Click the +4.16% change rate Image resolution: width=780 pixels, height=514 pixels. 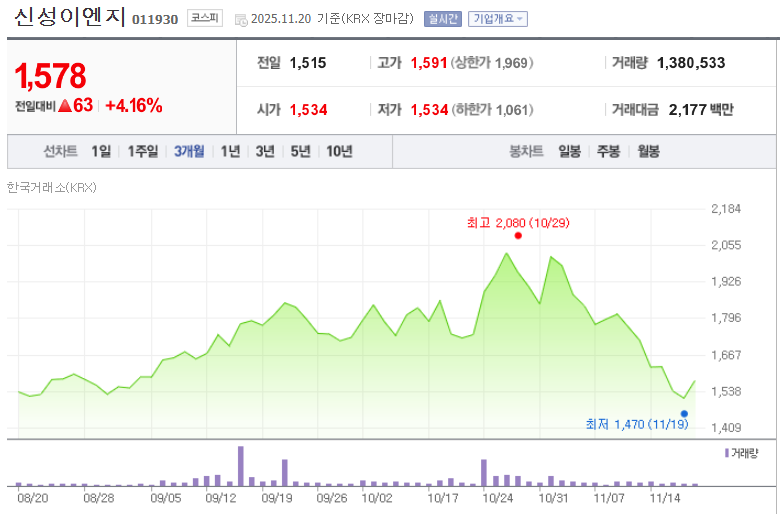pyautogui.click(x=134, y=105)
